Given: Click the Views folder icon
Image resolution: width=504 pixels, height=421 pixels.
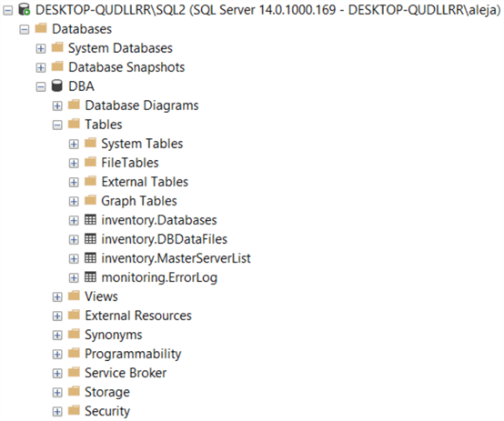Looking at the screenshot, I should [74, 295].
